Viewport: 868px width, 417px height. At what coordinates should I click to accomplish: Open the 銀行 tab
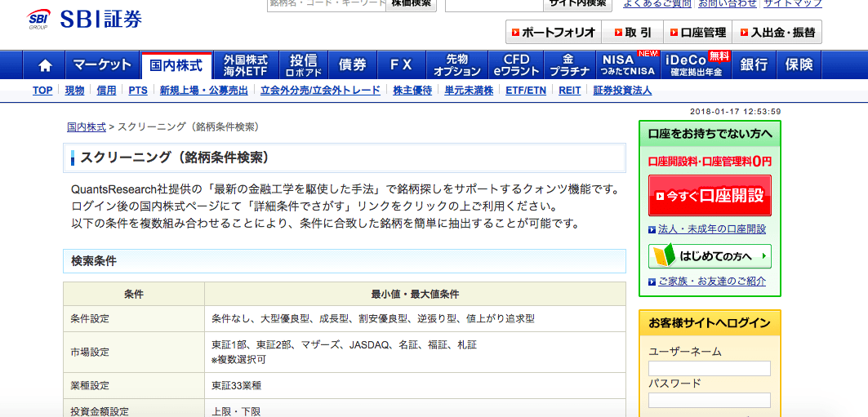click(x=754, y=65)
